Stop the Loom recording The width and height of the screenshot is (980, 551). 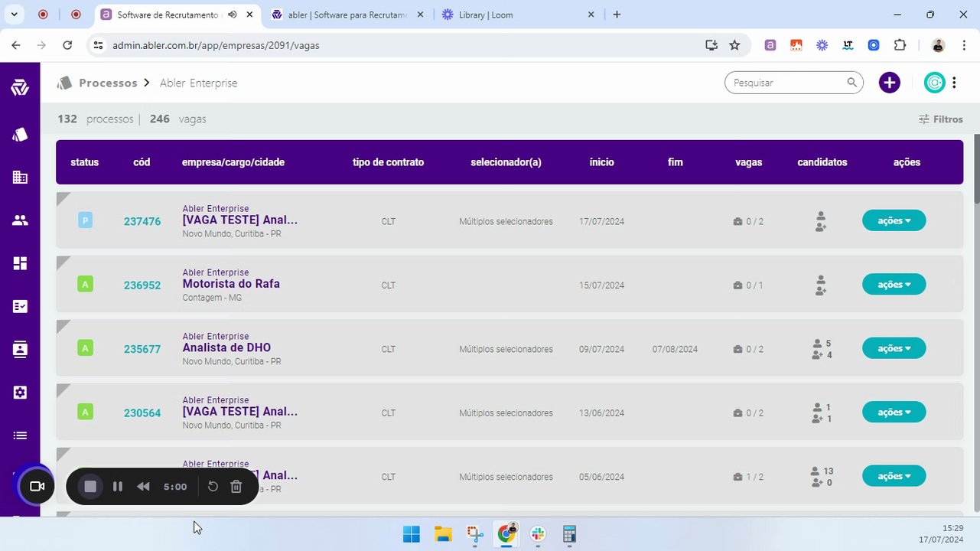point(90,487)
